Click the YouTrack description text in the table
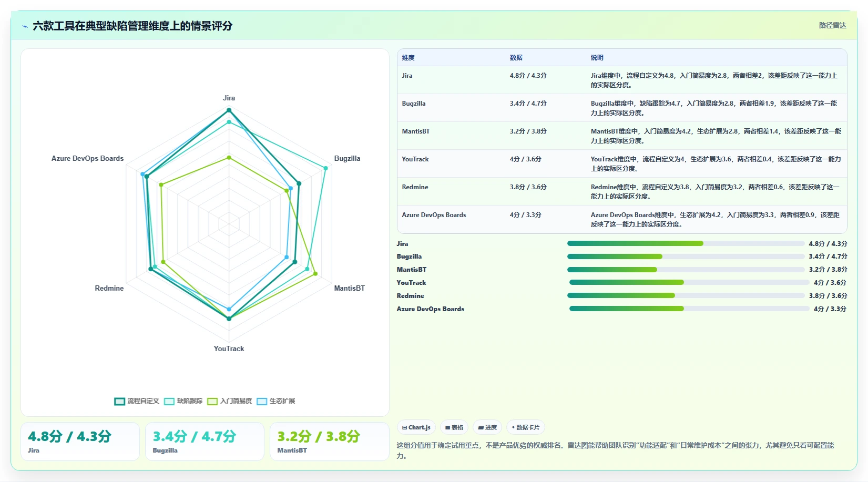 pos(716,164)
